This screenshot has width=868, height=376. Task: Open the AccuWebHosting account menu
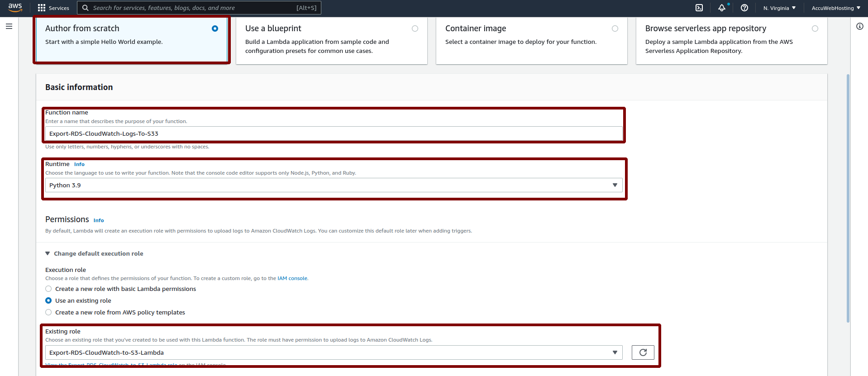point(835,8)
